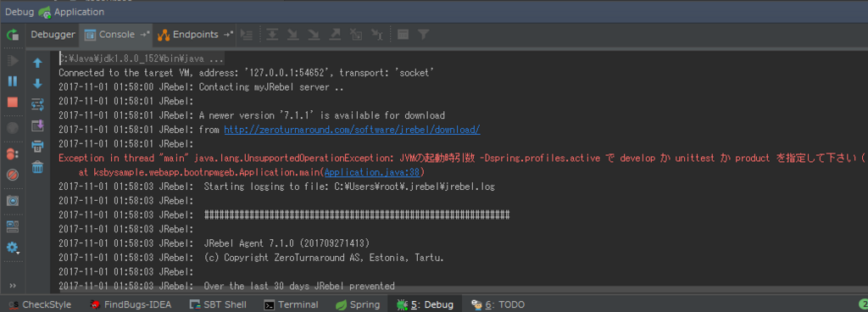Toggle scroll to end of console
This screenshot has width=868, height=312.
37,125
